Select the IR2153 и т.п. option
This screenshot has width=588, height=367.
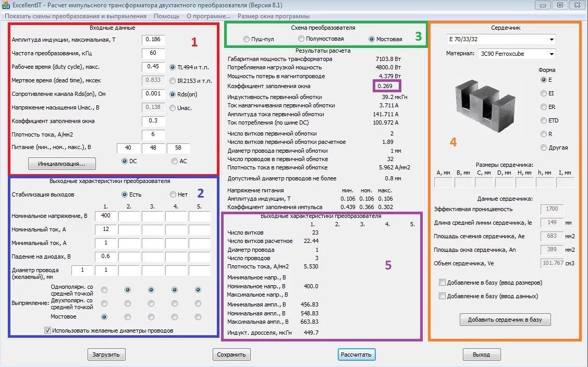pyautogui.click(x=173, y=81)
